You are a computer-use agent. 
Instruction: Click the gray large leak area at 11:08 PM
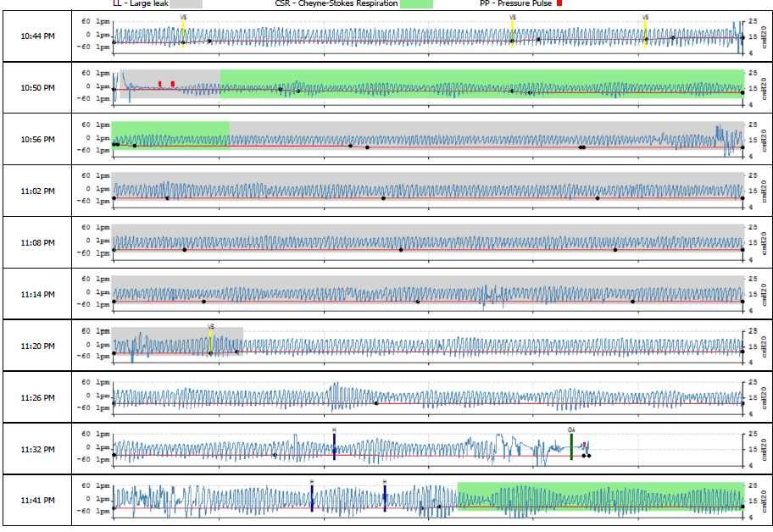(424, 231)
